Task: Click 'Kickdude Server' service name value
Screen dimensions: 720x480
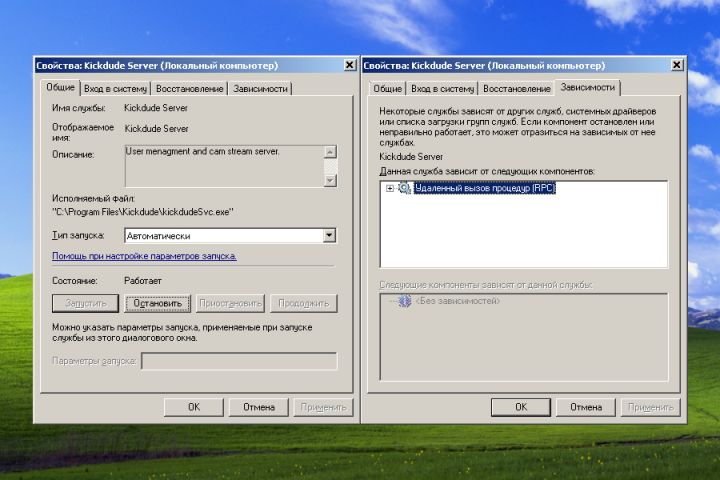Action: [x=156, y=108]
